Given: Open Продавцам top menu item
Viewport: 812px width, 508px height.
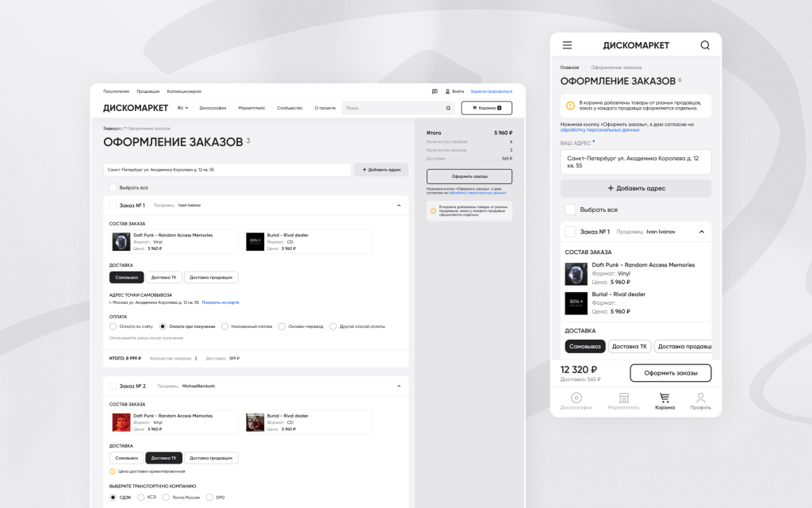Looking at the screenshot, I should point(148,91).
